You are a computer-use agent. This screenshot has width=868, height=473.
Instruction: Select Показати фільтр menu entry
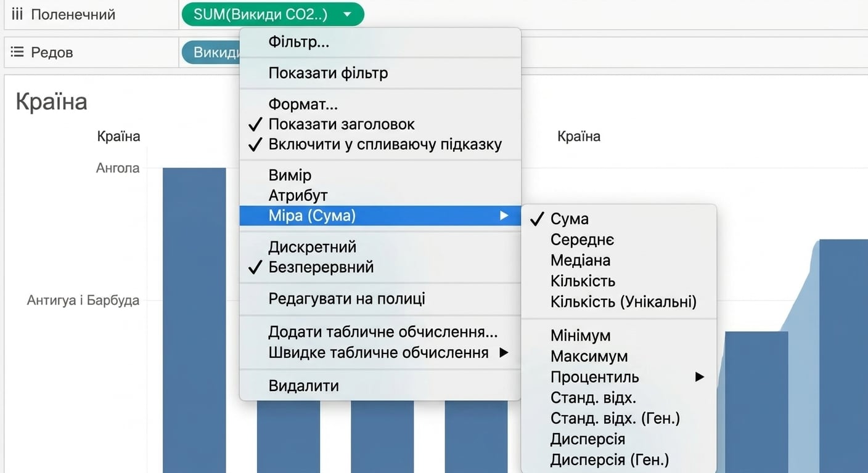coord(380,73)
